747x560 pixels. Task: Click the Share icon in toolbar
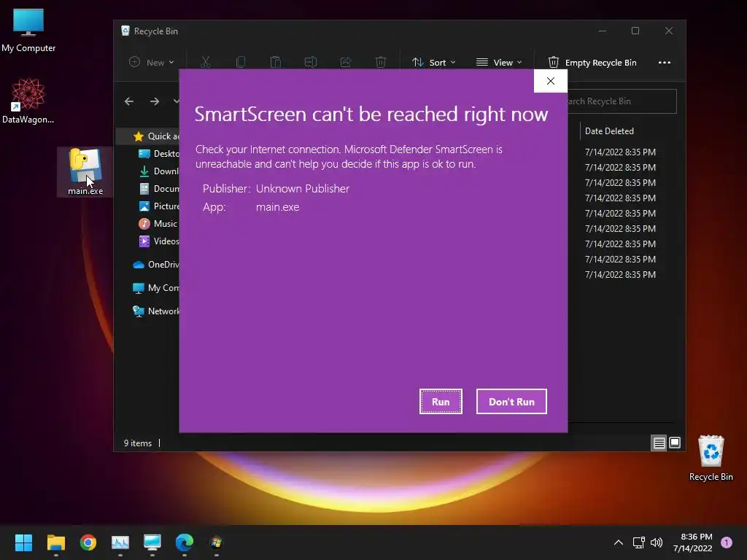click(x=345, y=63)
